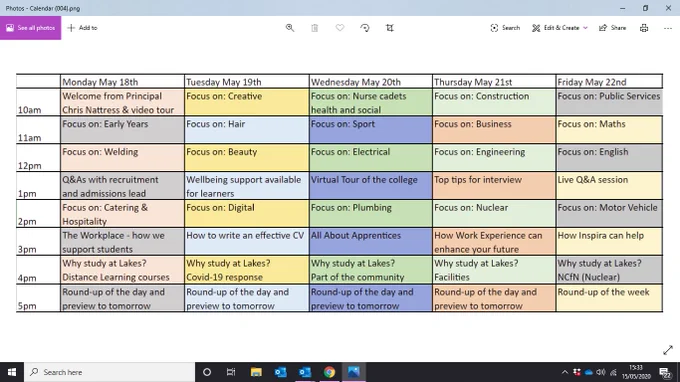The image size is (680, 382).
Task: Click the 'Friday May 22nd' header cell
Action: pyautogui.click(x=609, y=82)
